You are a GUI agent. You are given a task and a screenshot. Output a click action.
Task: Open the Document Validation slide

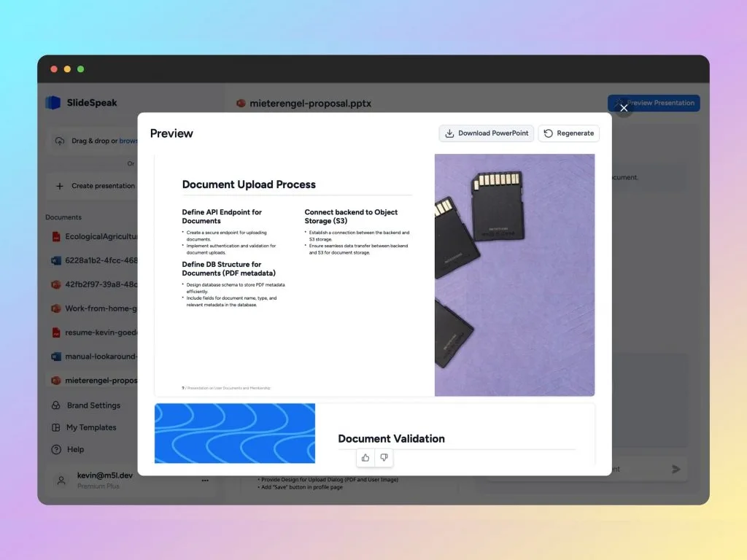pyautogui.click(x=374, y=433)
